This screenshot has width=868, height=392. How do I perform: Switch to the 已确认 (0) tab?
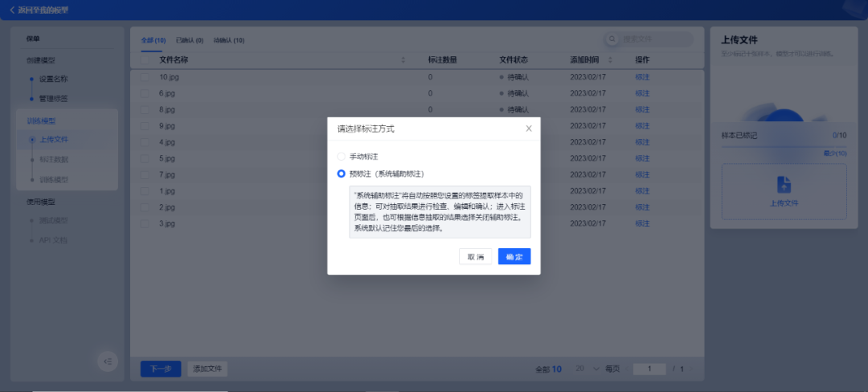tap(190, 40)
